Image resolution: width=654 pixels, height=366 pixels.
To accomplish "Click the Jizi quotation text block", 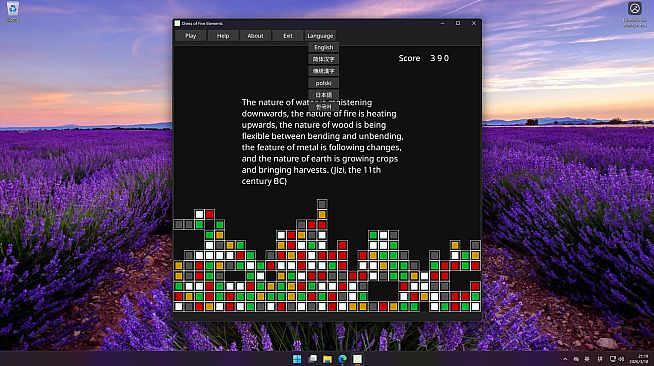I will click(322, 142).
